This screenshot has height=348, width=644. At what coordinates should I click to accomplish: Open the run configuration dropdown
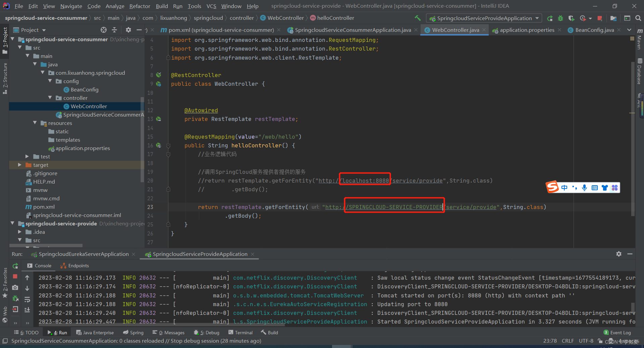pos(484,18)
